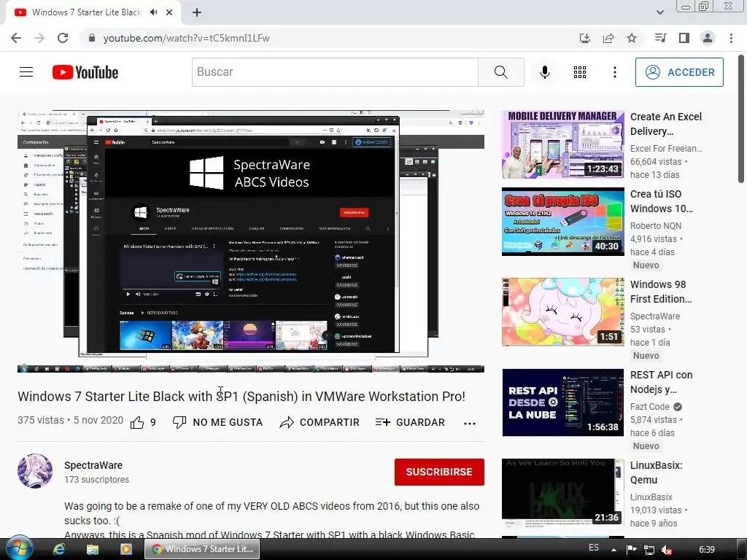
Task: Click the ACCEDER sign-in button
Action: 679,72
